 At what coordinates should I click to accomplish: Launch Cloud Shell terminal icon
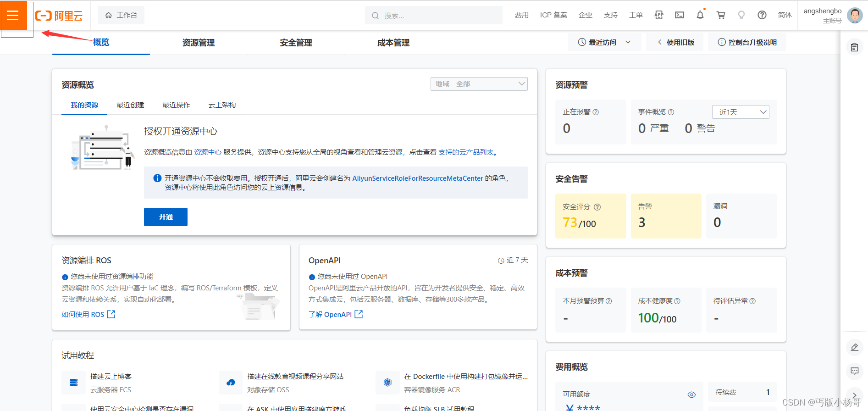pyautogui.click(x=680, y=15)
